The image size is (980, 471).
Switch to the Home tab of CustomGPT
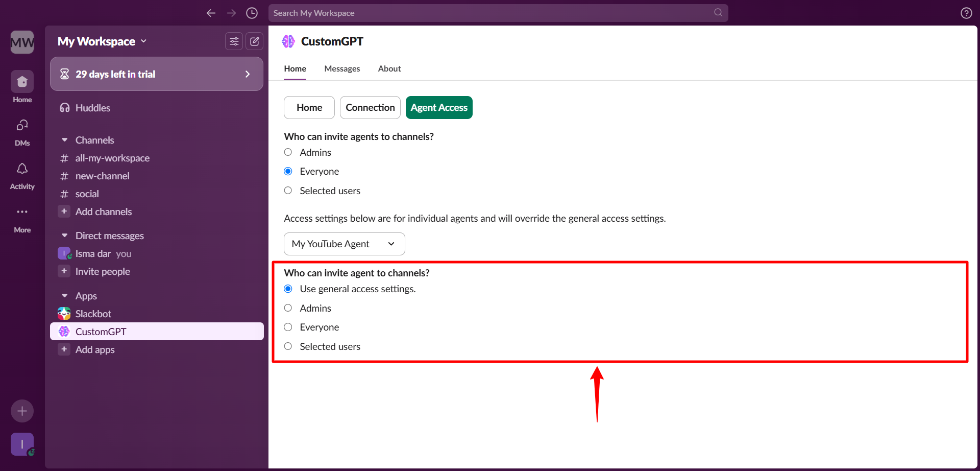295,68
